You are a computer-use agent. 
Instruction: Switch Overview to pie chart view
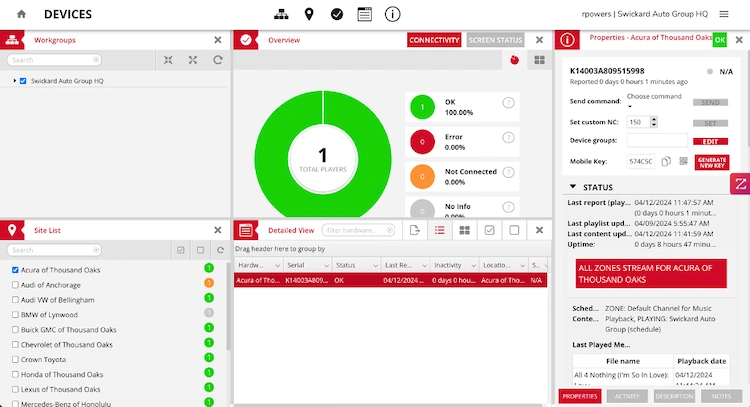click(514, 60)
